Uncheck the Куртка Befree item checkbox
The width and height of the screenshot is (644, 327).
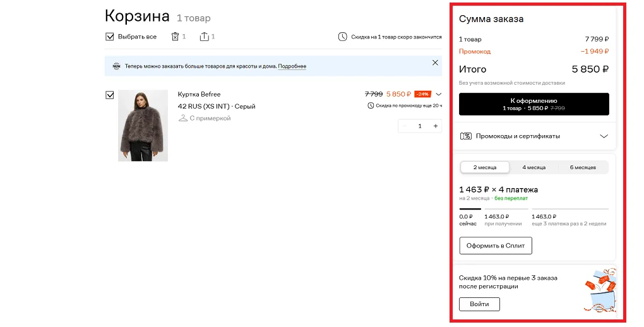coord(110,95)
